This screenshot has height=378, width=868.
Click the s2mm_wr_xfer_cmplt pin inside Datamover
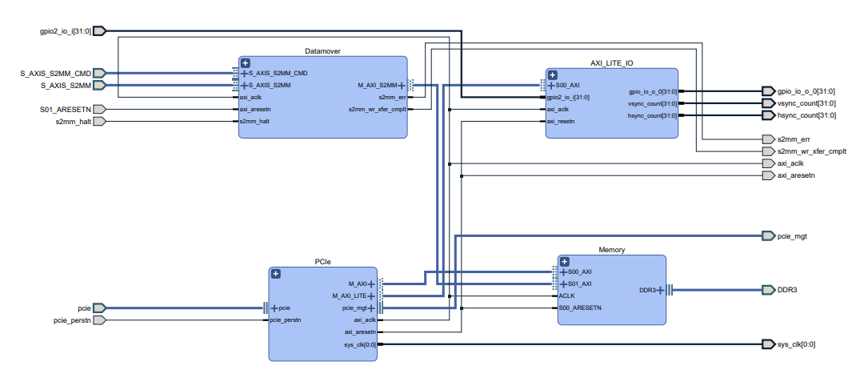point(377,110)
